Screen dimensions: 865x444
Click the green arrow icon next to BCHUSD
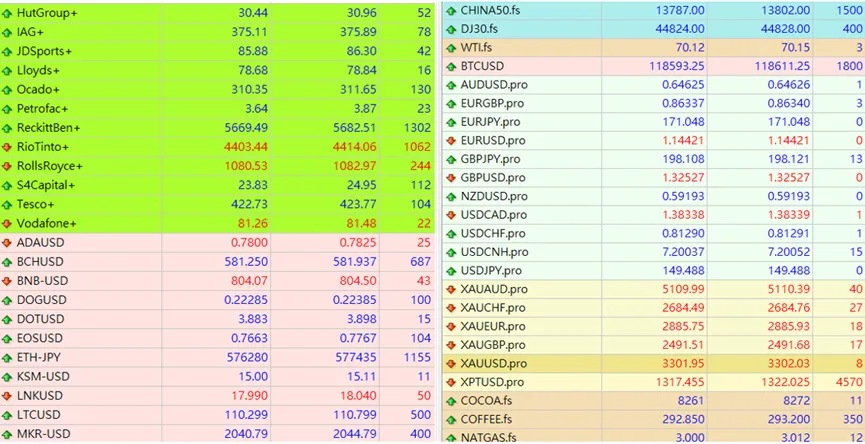point(7,262)
